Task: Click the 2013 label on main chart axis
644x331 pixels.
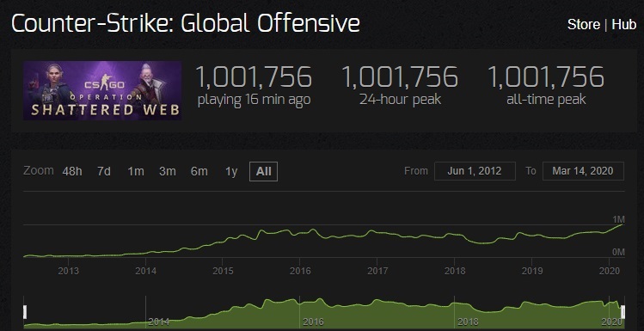Action: coord(68,271)
